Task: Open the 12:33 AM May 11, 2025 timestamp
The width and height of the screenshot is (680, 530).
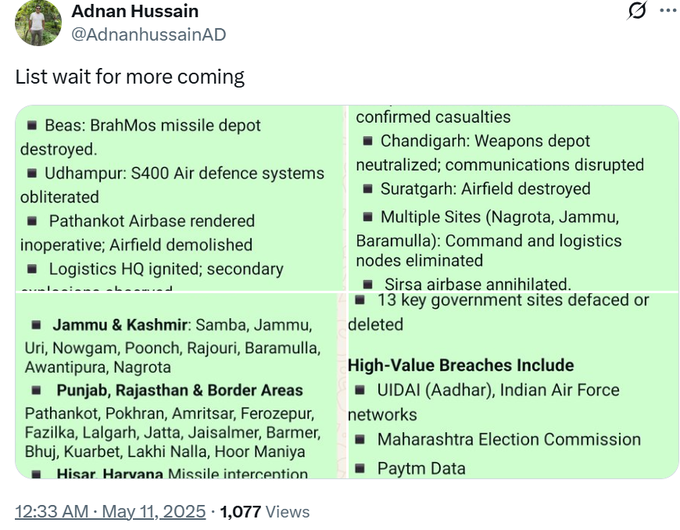Action: pos(108,511)
